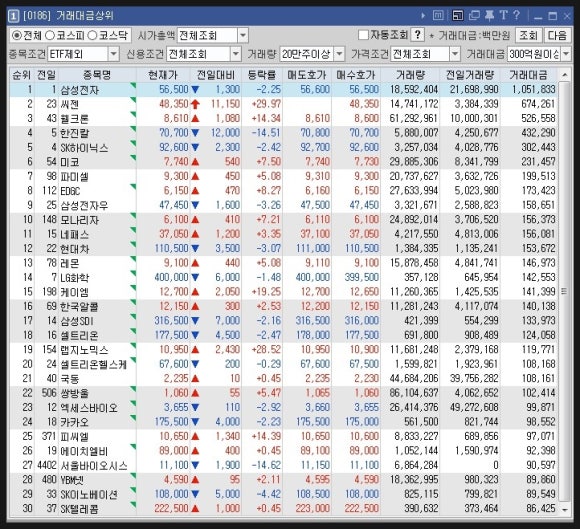Select the LG화학 stock name

[x=75, y=277]
